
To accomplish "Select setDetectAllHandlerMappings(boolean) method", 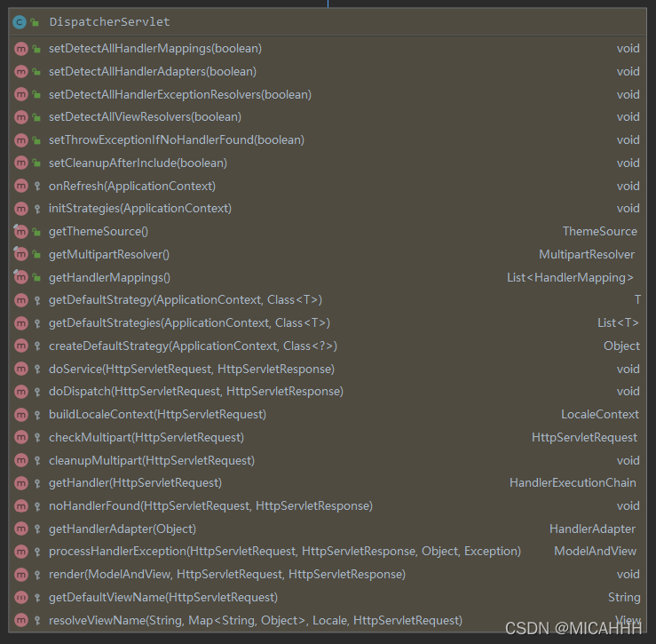I will click(x=155, y=49).
